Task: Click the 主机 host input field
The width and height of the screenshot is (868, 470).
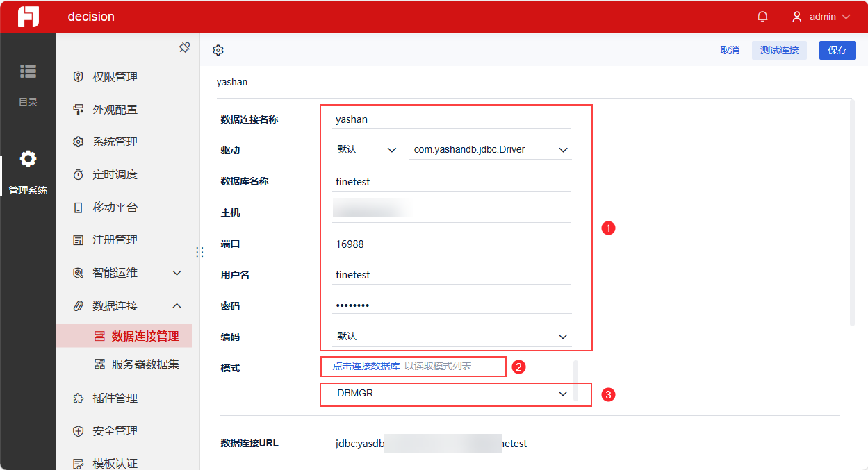Action: pyautogui.click(x=452, y=212)
